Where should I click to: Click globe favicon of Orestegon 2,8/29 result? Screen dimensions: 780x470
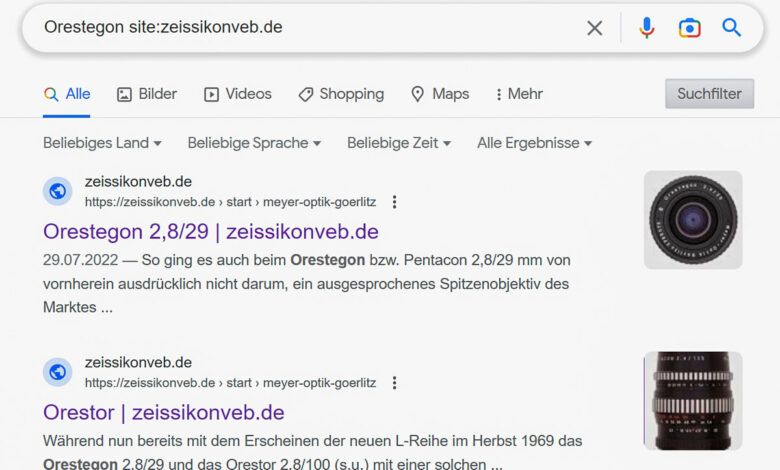(58, 191)
